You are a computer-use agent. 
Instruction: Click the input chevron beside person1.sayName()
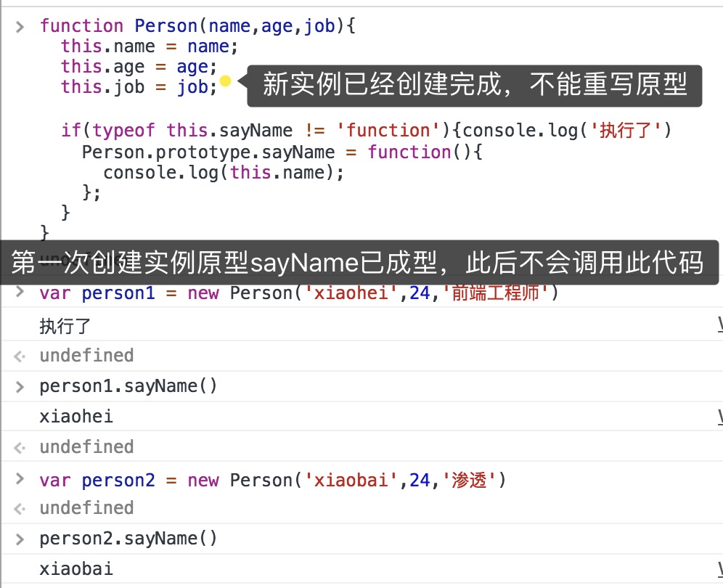click(x=20, y=386)
